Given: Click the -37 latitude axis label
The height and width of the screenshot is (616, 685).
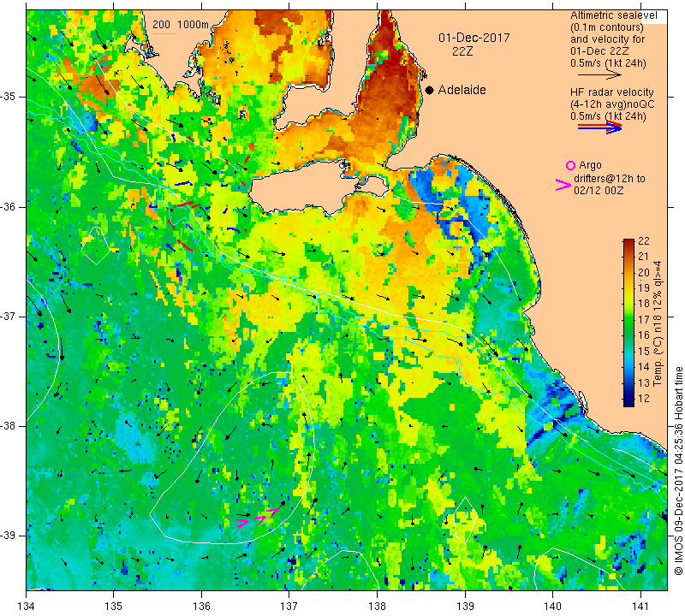Looking at the screenshot, I should click(x=9, y=316).
